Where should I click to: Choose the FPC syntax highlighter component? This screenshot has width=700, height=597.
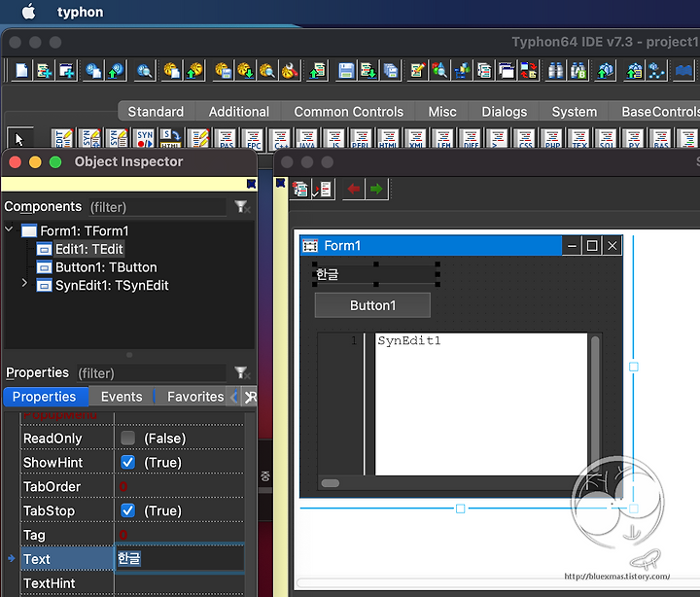tap(254, 138)
